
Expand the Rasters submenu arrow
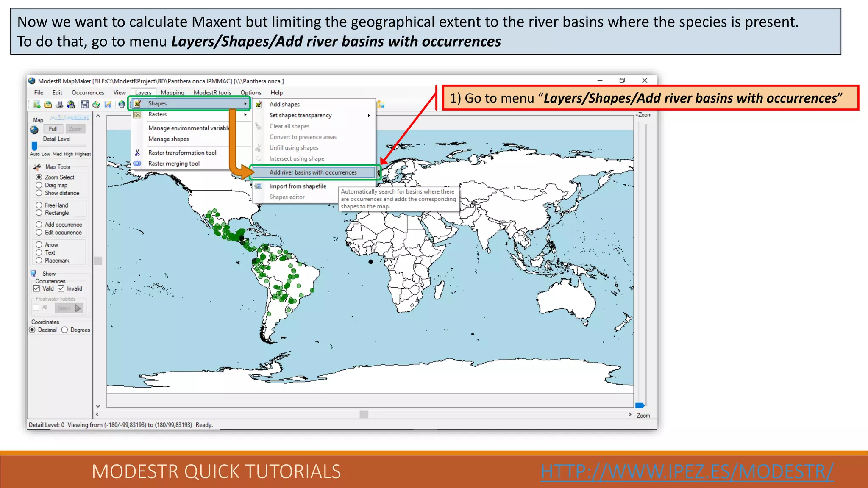(245, 114)
